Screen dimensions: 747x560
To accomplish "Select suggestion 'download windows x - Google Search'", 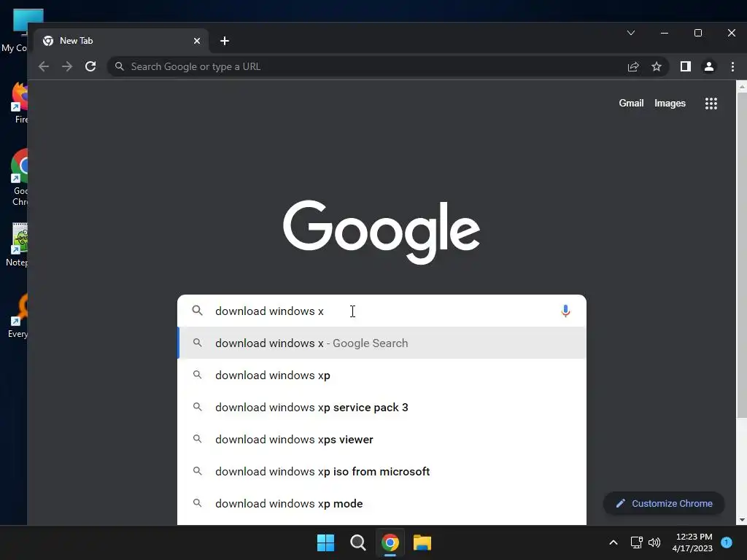I will [x=382, y=343].
